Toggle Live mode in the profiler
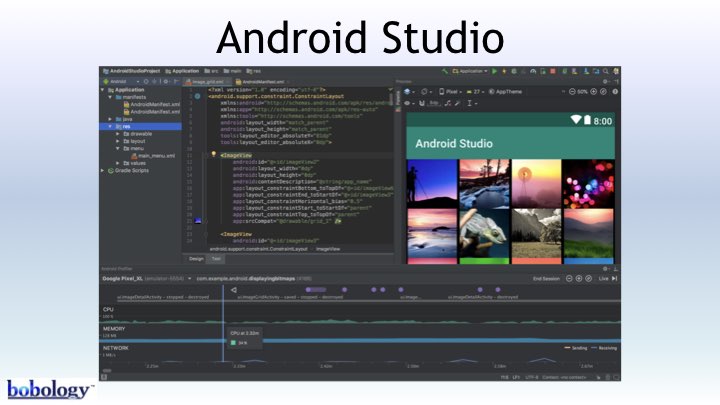Screen dimensions: 720x405 (608, 279)
